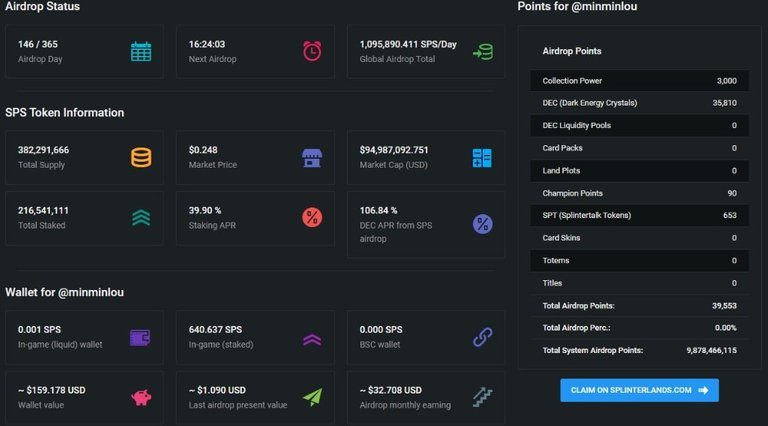Click the chain link BSC wallet icon
Viewport: 768px width, 426px height.
(x=482, y=337)
